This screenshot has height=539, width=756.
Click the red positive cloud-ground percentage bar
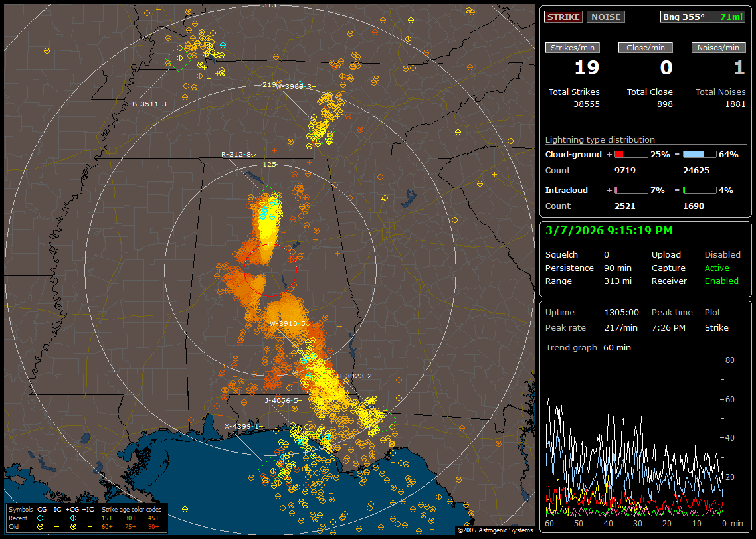tap(630, 154)
